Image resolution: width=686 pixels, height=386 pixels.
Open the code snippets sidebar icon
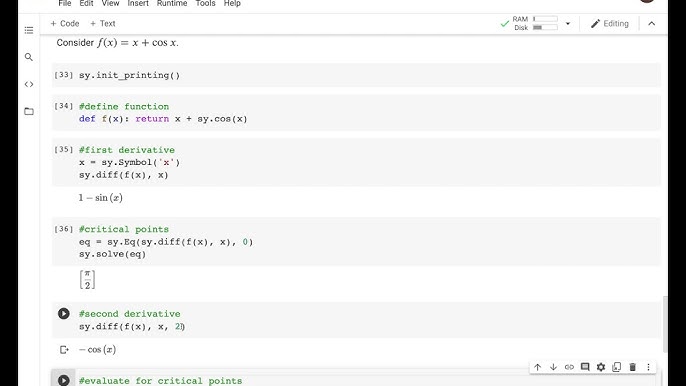[x=29, y=84]
